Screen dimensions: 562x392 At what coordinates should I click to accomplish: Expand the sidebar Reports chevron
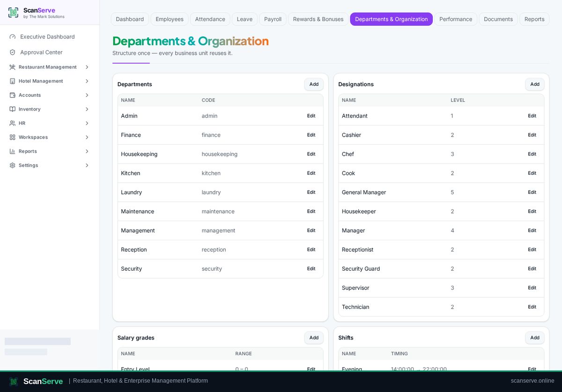click(x=87, y=151)
